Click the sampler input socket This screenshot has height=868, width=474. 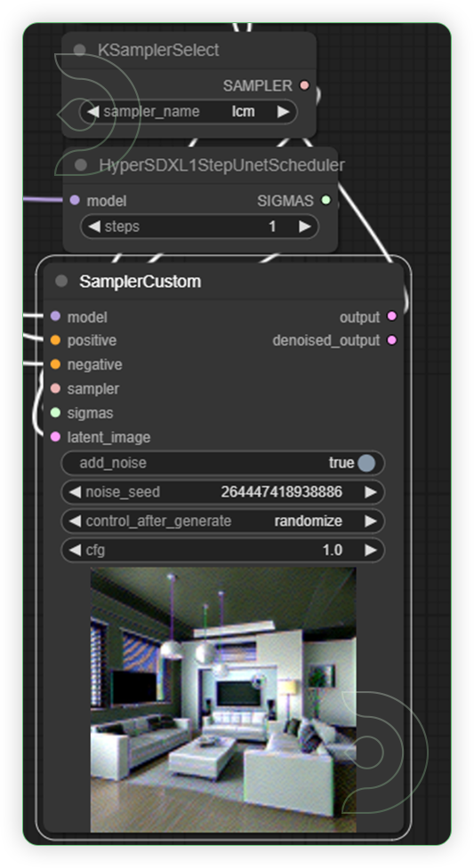coord(55,388)
